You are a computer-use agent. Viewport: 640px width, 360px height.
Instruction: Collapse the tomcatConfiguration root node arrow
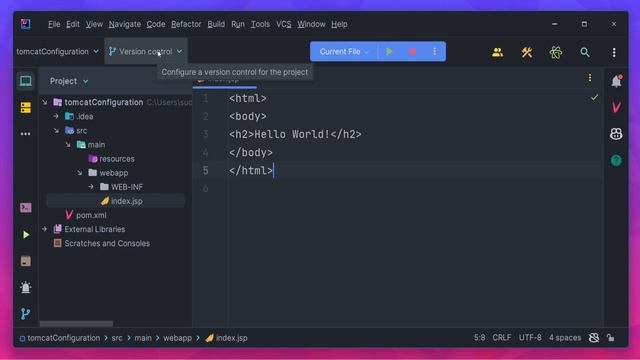click(44, 102)
